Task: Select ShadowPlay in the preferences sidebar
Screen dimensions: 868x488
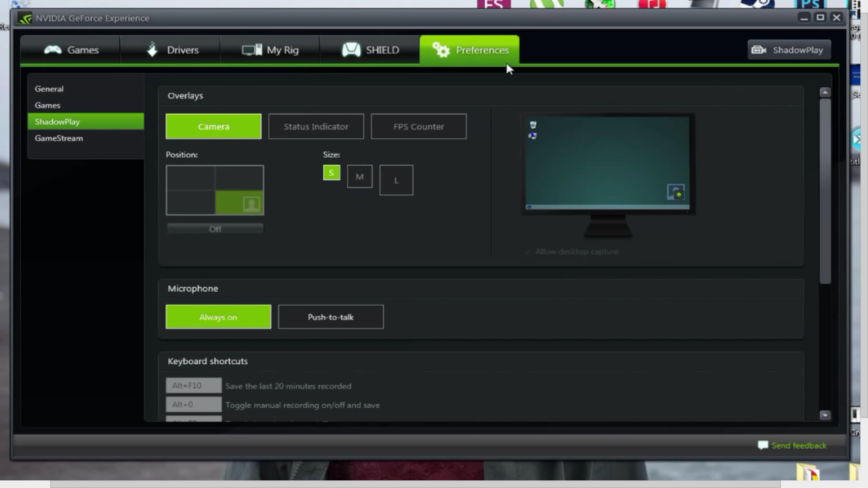Action: coord(86,121)
